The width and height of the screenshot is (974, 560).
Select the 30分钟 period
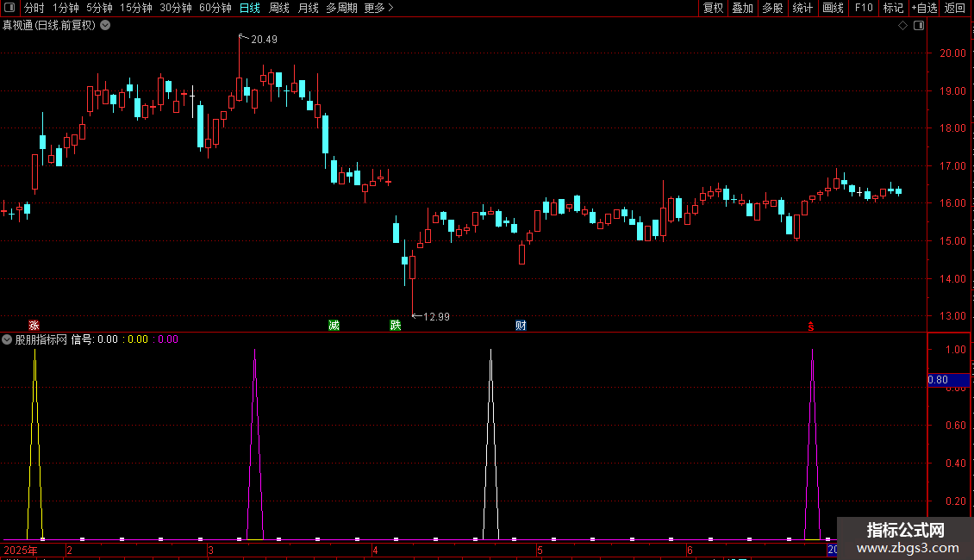pos(176,8)
